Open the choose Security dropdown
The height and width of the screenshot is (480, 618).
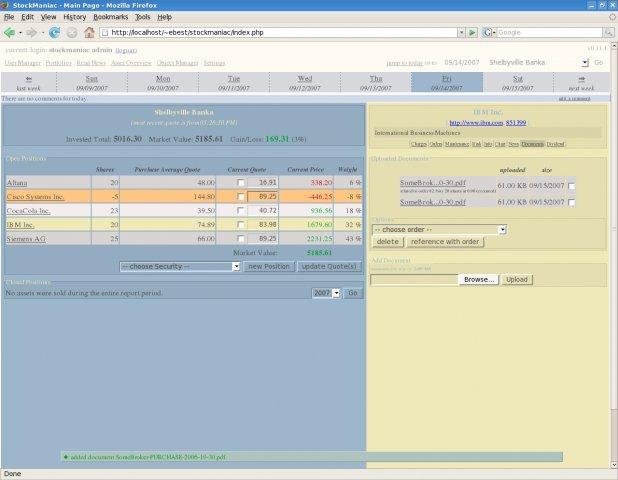click(180, 267)
